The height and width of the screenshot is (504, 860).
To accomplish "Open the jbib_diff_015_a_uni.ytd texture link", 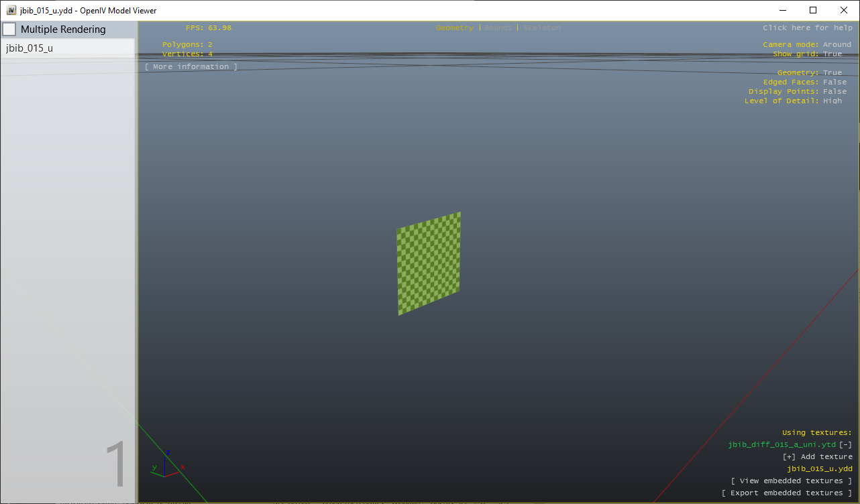I will [x=782, y=444].
